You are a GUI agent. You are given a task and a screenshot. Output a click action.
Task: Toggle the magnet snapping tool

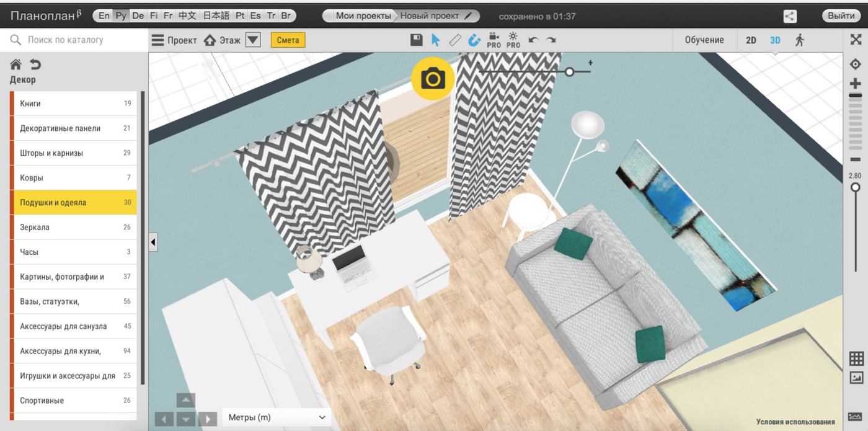[x=474, y=40]
